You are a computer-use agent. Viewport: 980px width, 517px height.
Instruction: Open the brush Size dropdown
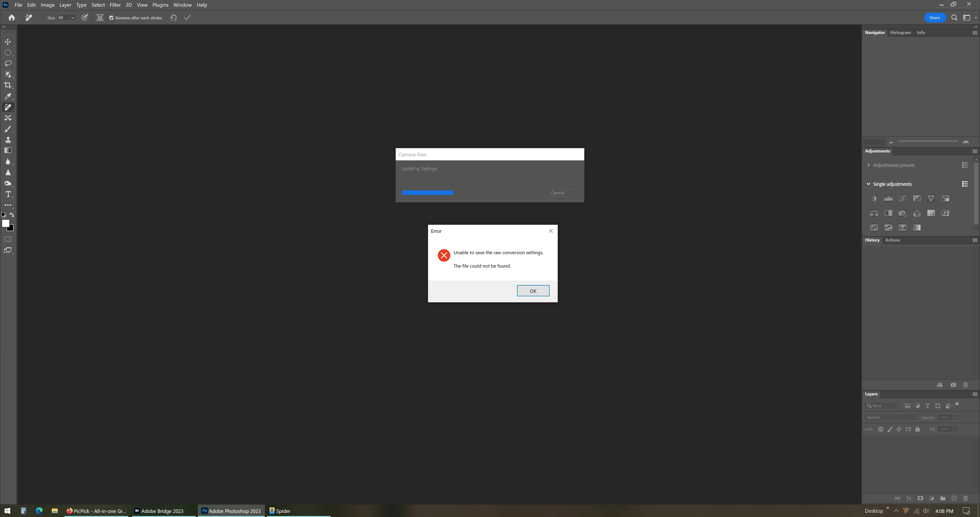73,18
